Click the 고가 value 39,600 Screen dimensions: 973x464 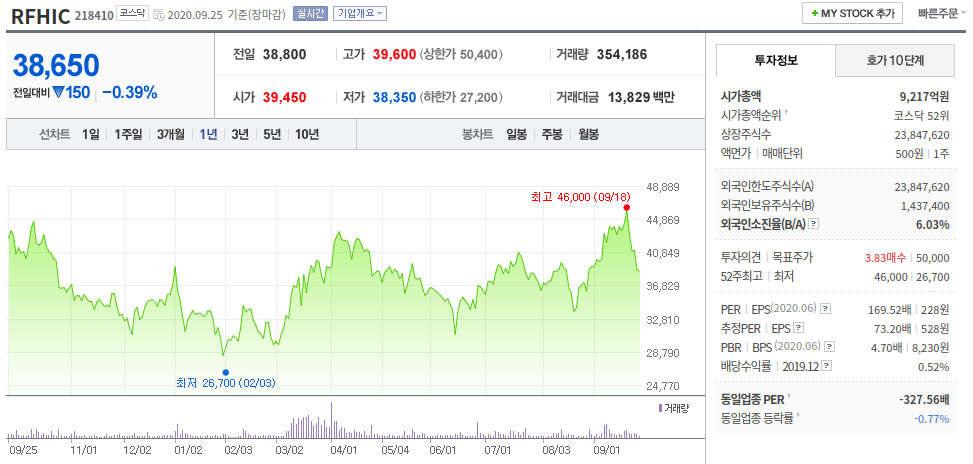coord(395,55)
